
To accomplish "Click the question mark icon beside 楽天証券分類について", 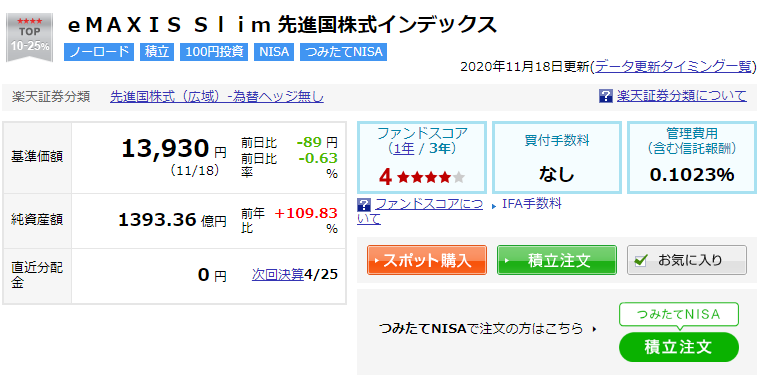I will (606, 96).
